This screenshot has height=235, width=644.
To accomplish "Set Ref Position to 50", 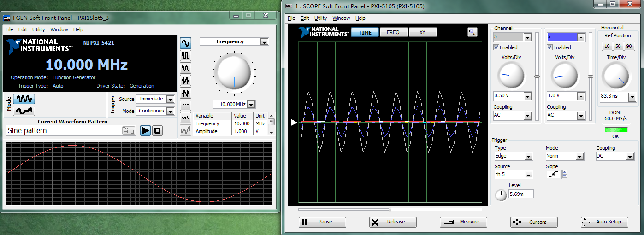I will (618, 46).
